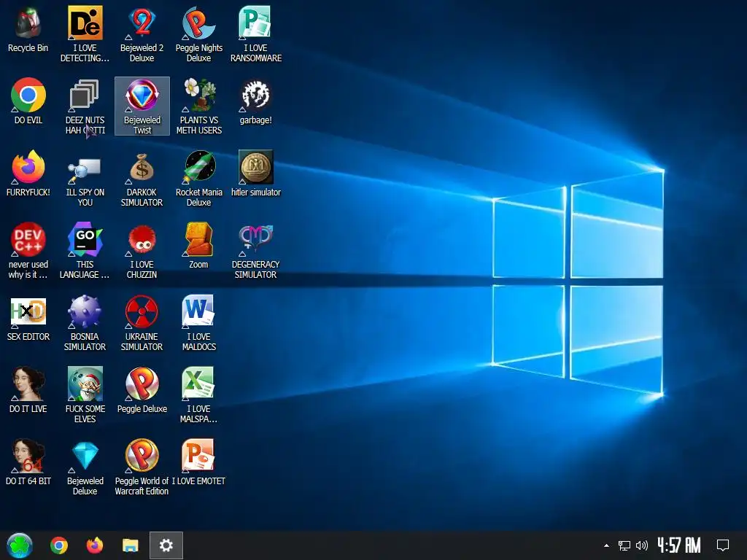Open the I LOVE DETECTING shortcut

click(85, 34)
